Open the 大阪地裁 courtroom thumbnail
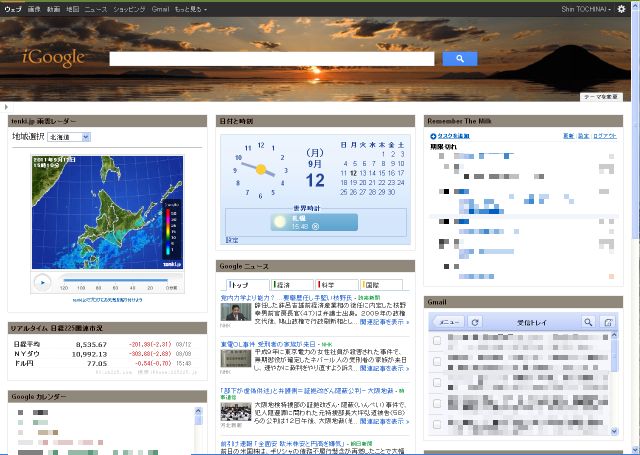640x455 pixels. point(236,412)
